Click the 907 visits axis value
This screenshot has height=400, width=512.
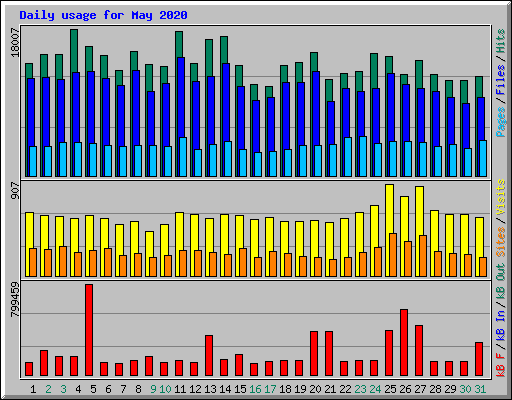[15, 191]
